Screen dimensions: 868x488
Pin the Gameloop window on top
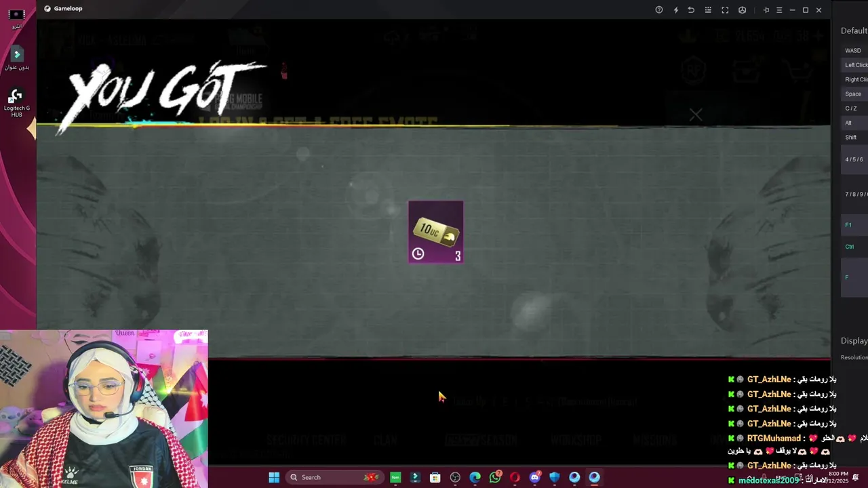pos(766,10)
